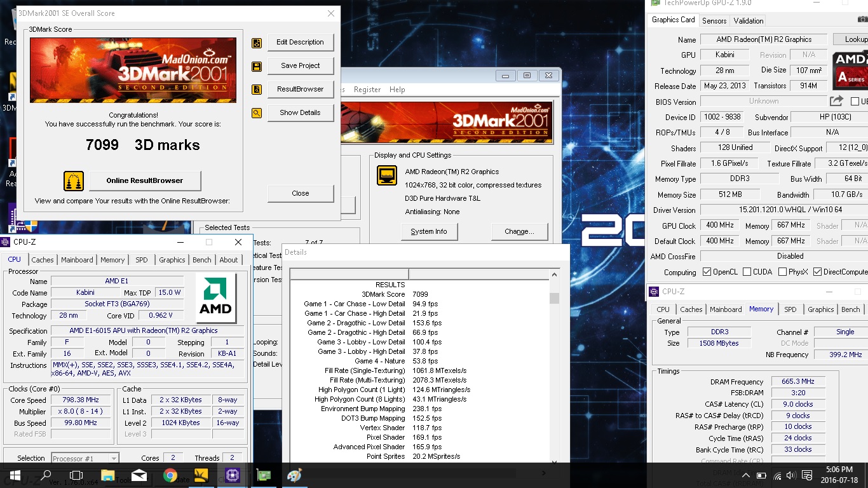Click the monitor icon in Display and CPU Settings
This screenshot has width=868, height=488.
387,175
